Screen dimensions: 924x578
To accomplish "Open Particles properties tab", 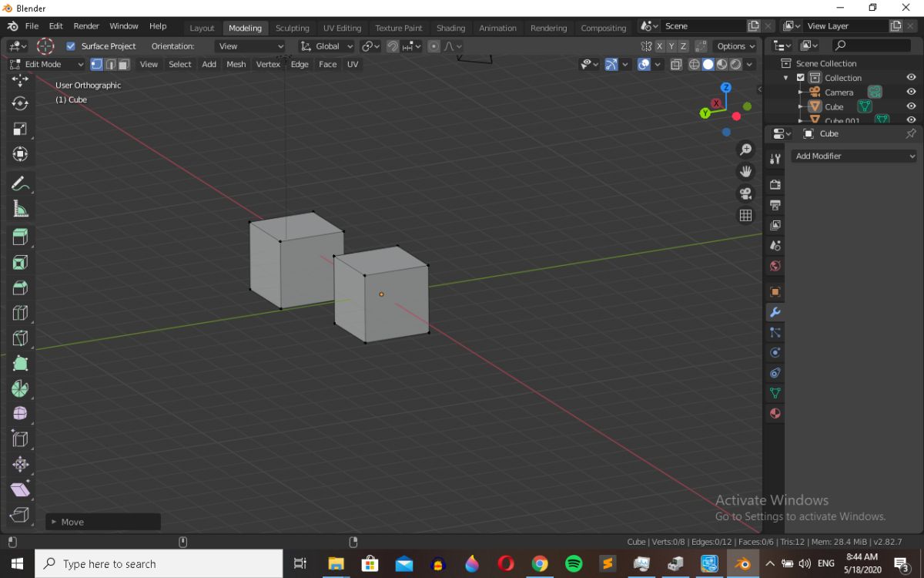I will (x=775, y=333).
